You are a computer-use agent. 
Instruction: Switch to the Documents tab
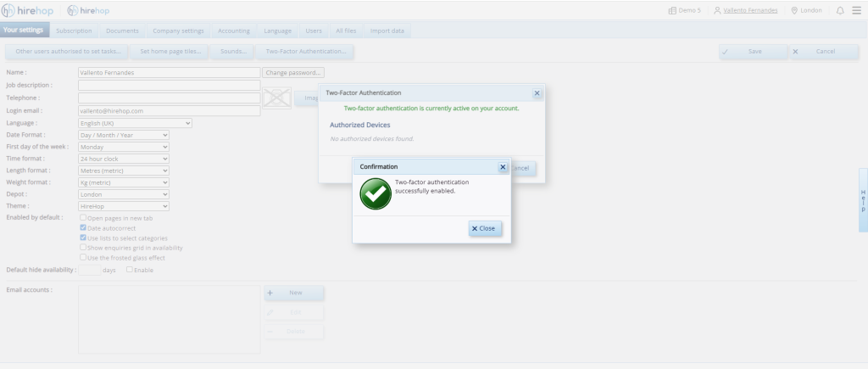pyautogui.click(x=122, y=31)
